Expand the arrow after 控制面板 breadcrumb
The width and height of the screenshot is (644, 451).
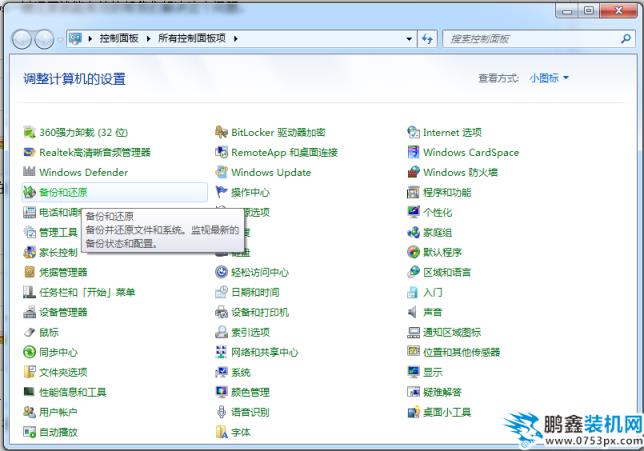pyautogui.click(x=148, y=39)
